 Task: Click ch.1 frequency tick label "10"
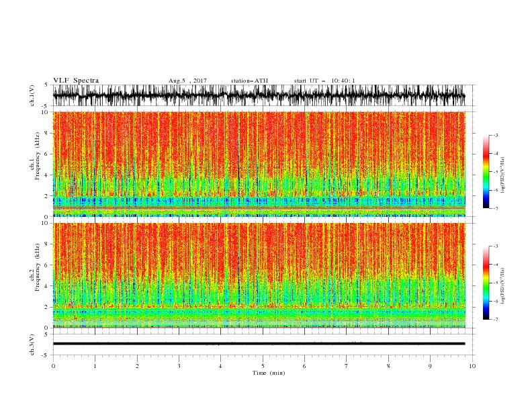click(x=46, y=112)
